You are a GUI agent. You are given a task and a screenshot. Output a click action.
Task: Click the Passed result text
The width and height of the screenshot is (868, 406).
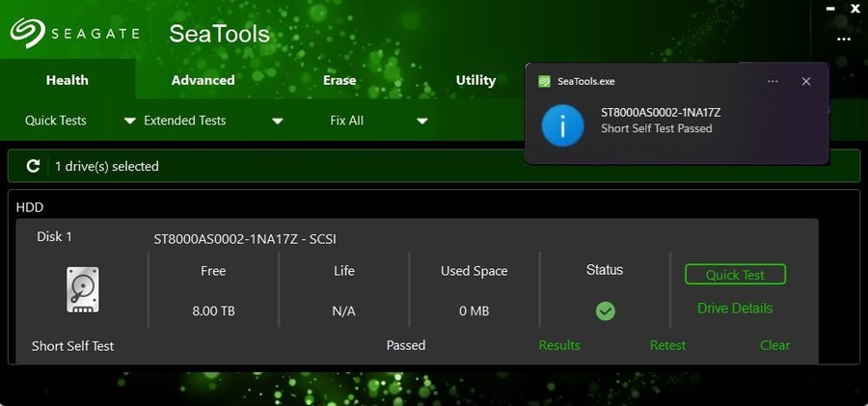[406, 345]
